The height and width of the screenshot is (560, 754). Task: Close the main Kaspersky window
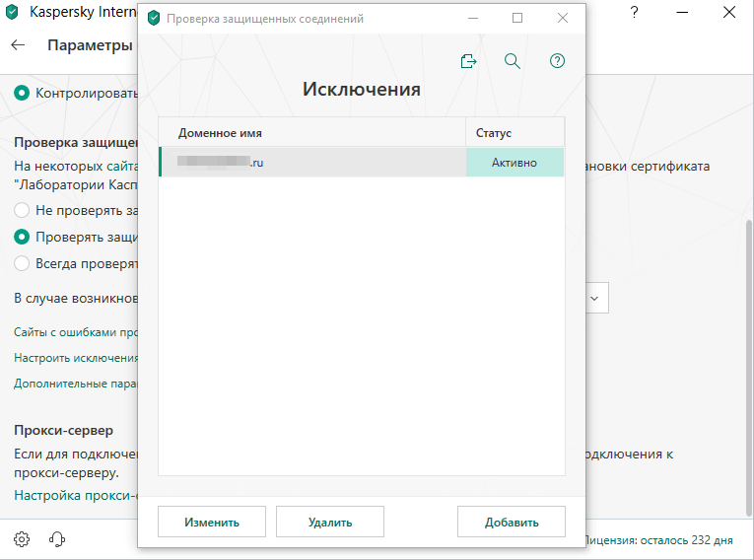[x=729, y=12]
